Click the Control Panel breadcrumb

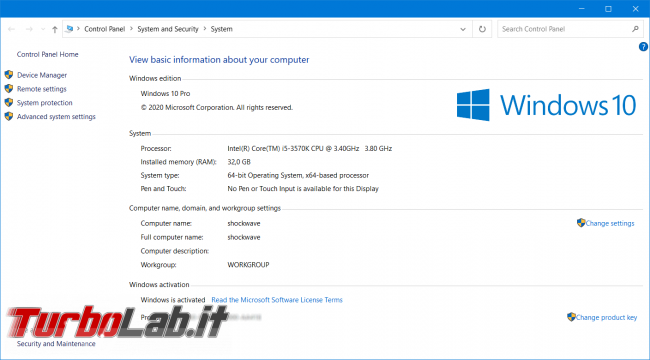click(x=104, y=29)
